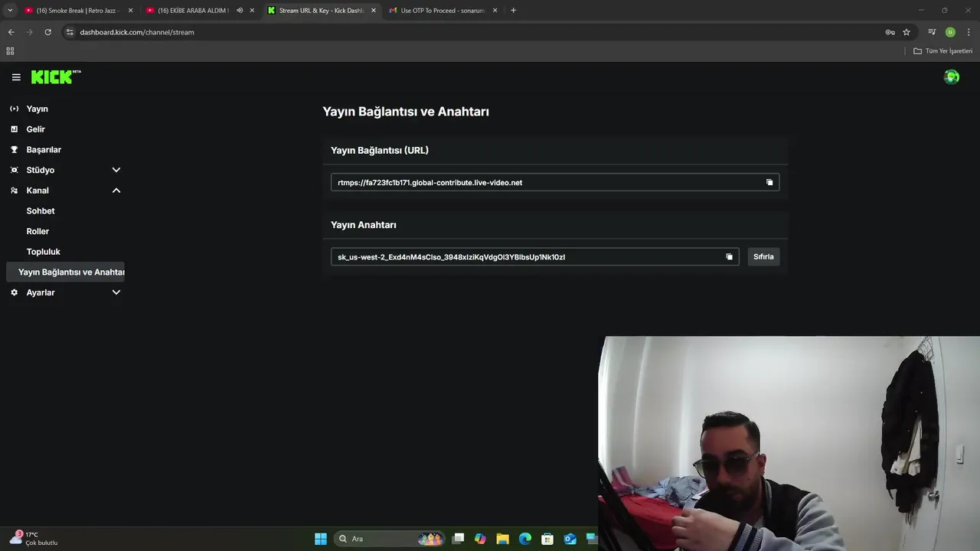Viewport: 980px width, 551px height.
Task: Open the media control icon in Chrome toolbar
Action: click(932, 32)
